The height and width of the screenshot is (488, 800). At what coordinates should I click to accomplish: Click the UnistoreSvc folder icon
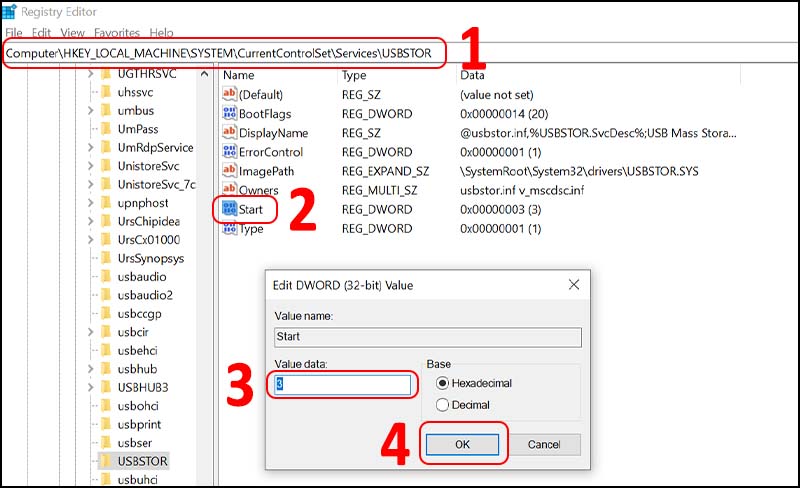(106, 166)
